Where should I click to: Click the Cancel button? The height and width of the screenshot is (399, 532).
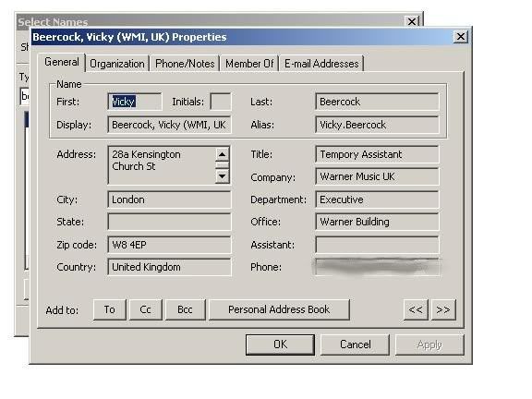355,345
